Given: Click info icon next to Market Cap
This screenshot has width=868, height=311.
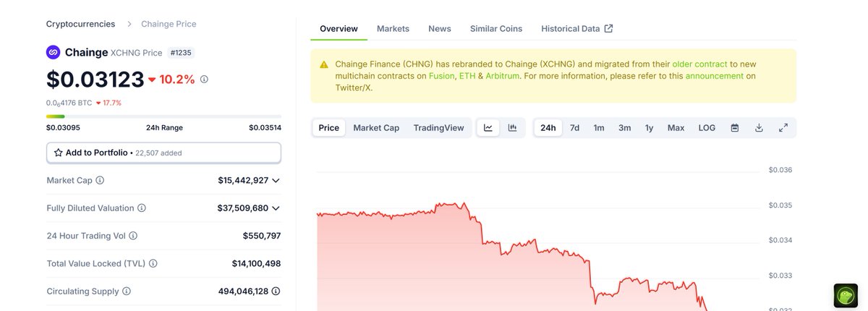Looking at the screenshot, I should 100,180.
